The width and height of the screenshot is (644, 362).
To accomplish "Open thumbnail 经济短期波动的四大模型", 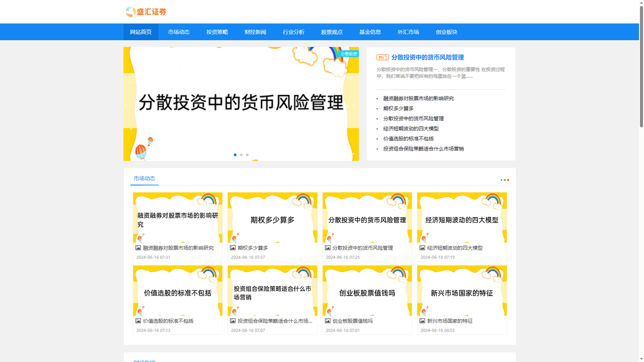I will 462,218.
